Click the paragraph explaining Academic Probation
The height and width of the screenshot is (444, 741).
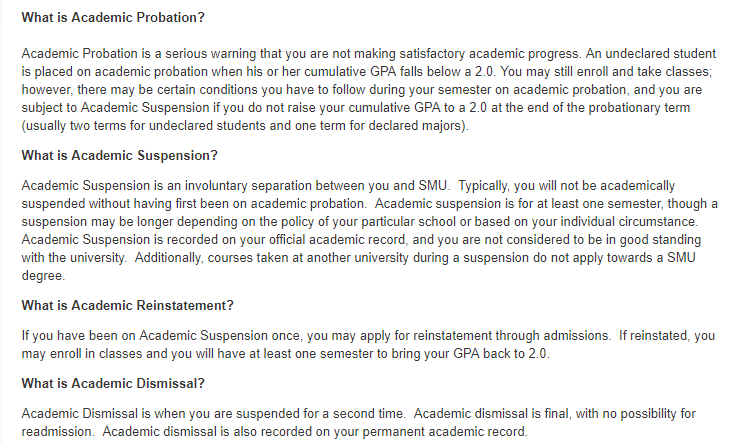pyautogui.click(x=360, y=89)
